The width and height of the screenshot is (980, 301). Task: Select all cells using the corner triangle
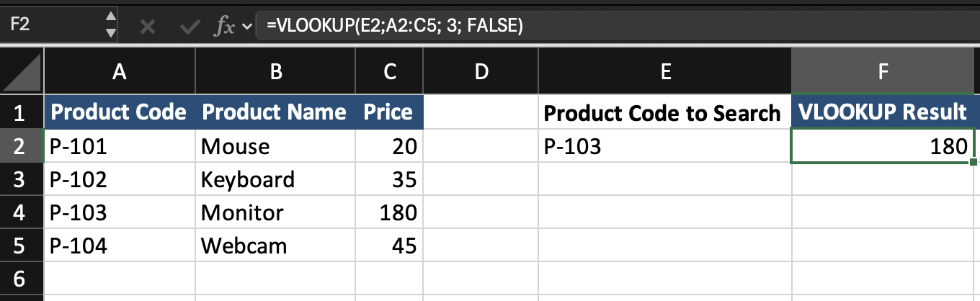pyautogui.click(x=21, y=72)
